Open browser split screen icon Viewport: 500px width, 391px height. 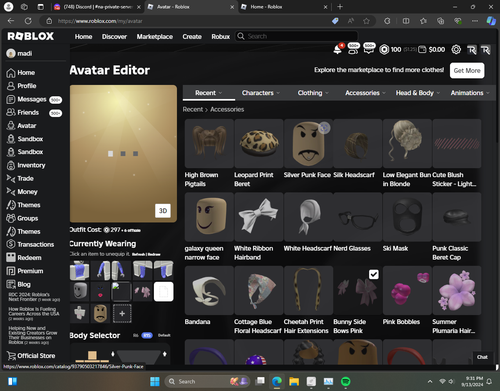click(406, 21)
